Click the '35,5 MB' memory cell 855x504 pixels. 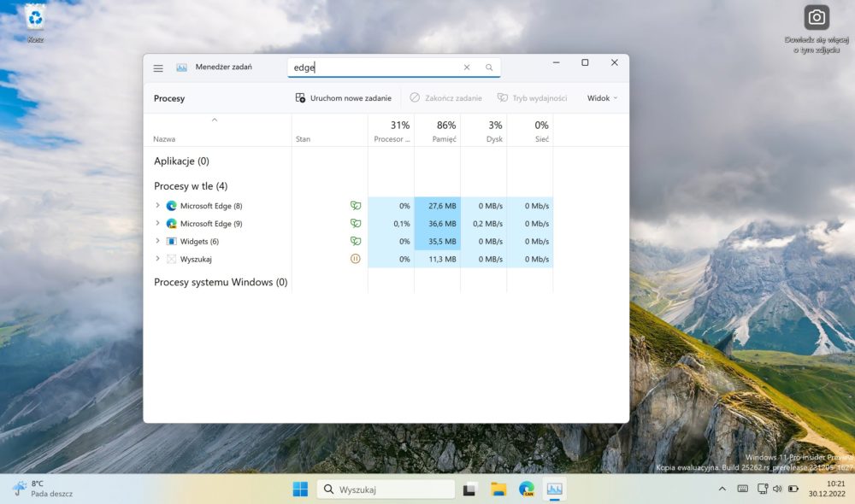tap(438, 242)
